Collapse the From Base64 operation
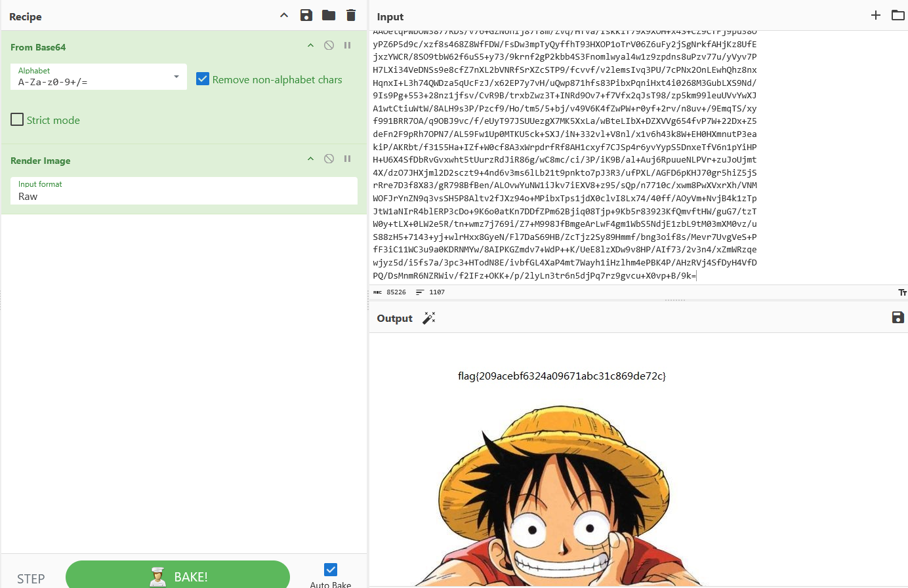 tap(310, 45)
